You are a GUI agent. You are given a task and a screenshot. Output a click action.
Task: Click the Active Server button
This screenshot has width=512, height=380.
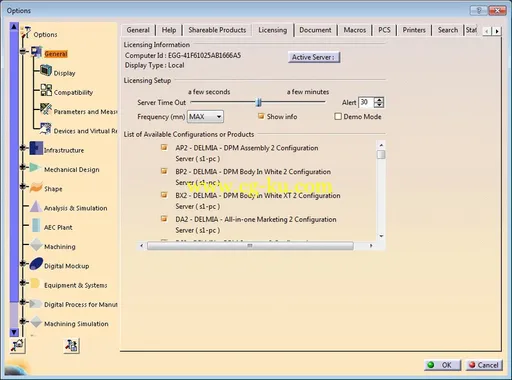tap(314, 57)
